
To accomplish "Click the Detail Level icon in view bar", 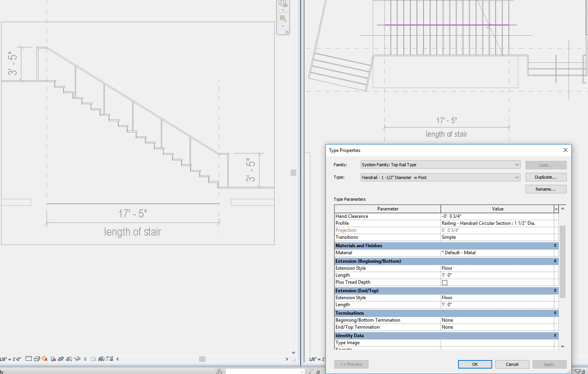I will 29,359.
